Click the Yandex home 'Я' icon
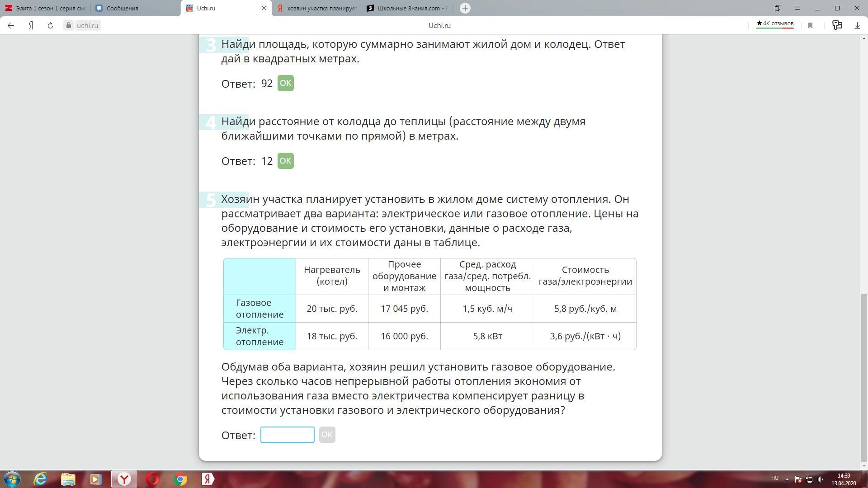 (x=31, y=26)
